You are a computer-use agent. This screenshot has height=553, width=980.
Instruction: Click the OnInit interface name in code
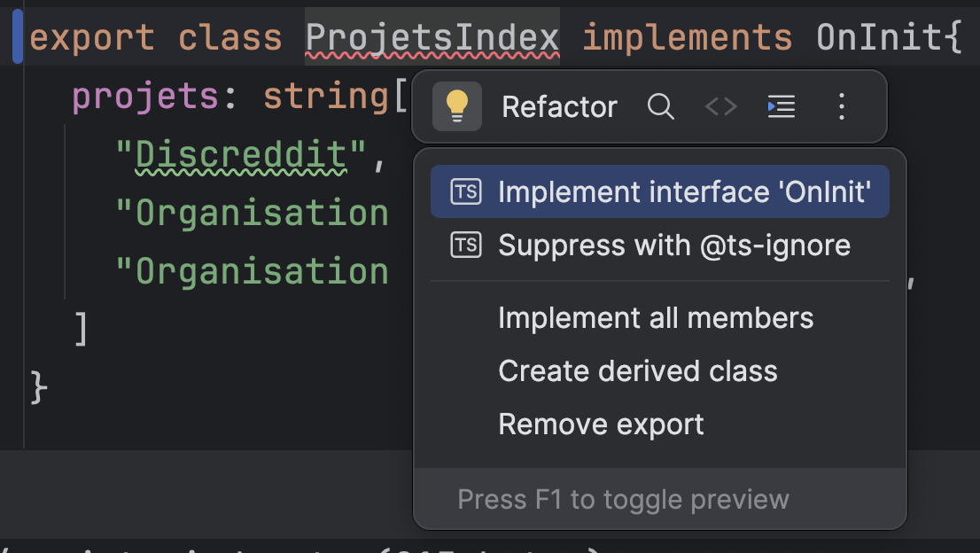pyautogui.click(x=877, y=38)
